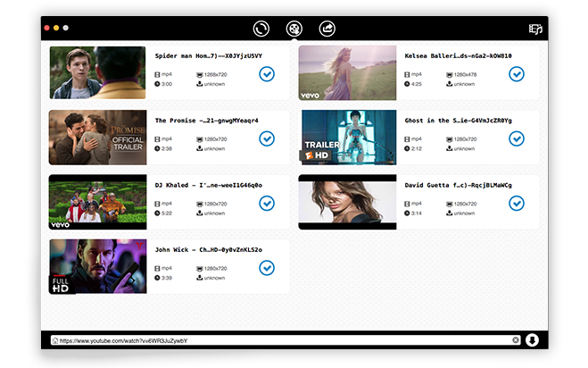This screenshot has height=368, width=588.
Task: Deselect the Ghost in the Shell trailer
Action: [516, 138]
